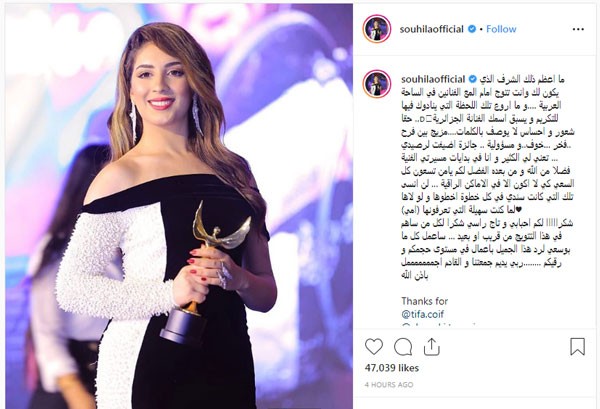
Task: Open souhilaofficial profile from the header username
Action: [x=431, y=29]
